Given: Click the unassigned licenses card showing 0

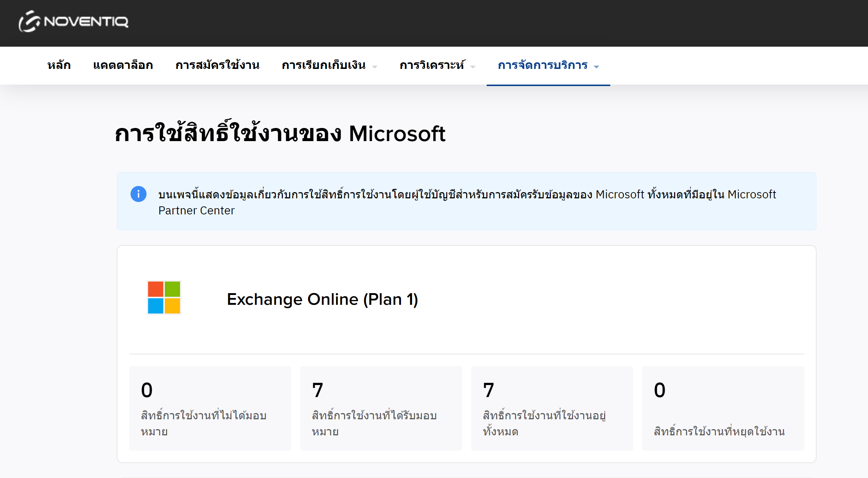Looking at the screenshot, I should pyautogui.click(x=210, y=408).
